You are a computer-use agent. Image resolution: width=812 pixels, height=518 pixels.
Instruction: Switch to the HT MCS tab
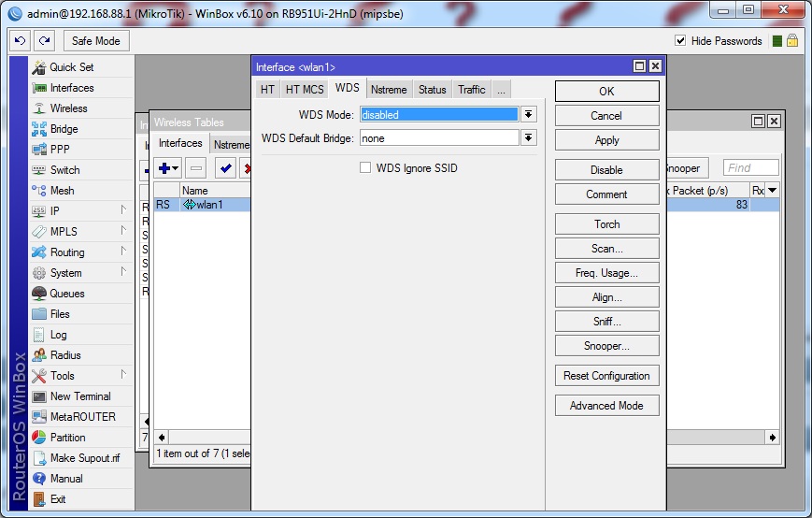[x=305, y=90]
